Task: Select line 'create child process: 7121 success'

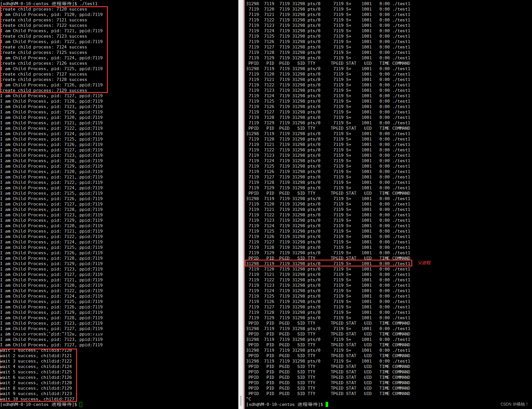Action: coord(44,20)
